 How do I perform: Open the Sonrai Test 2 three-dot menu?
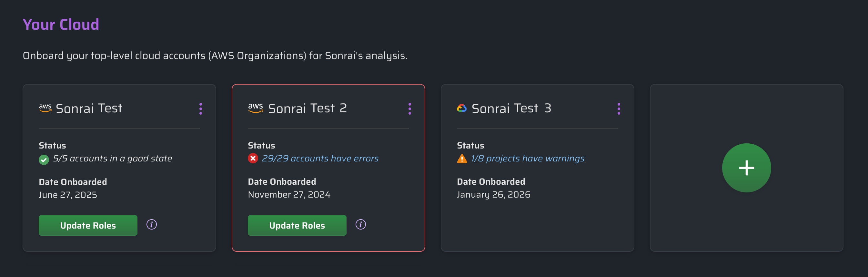coord(409,109)
